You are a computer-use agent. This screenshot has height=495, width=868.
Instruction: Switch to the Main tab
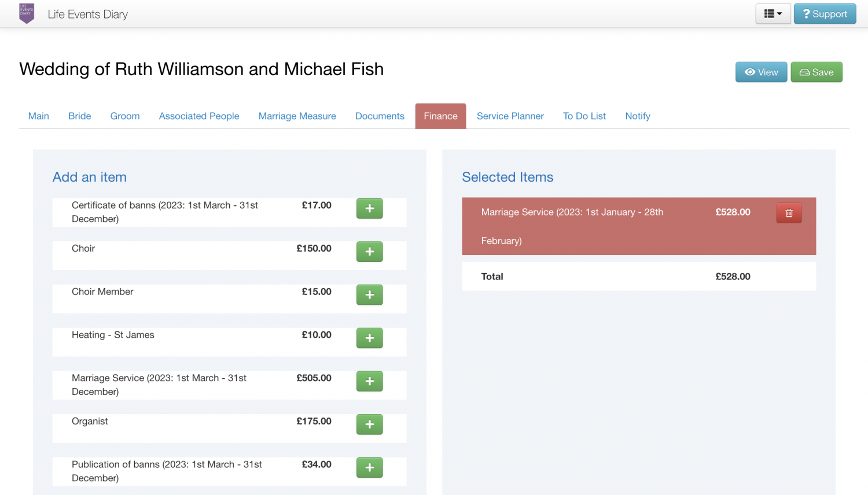[x=39, y=116]
